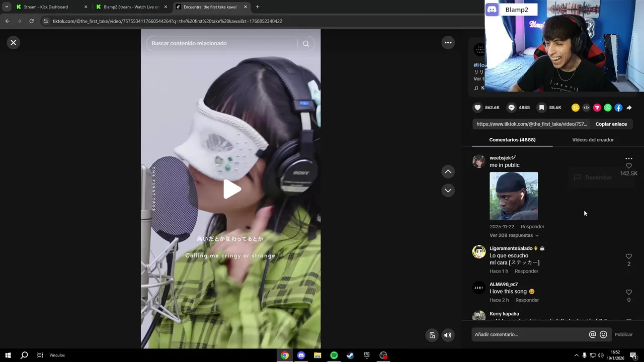
Task: Click the TikTok URL in address bar
Action: pos(167,21)
